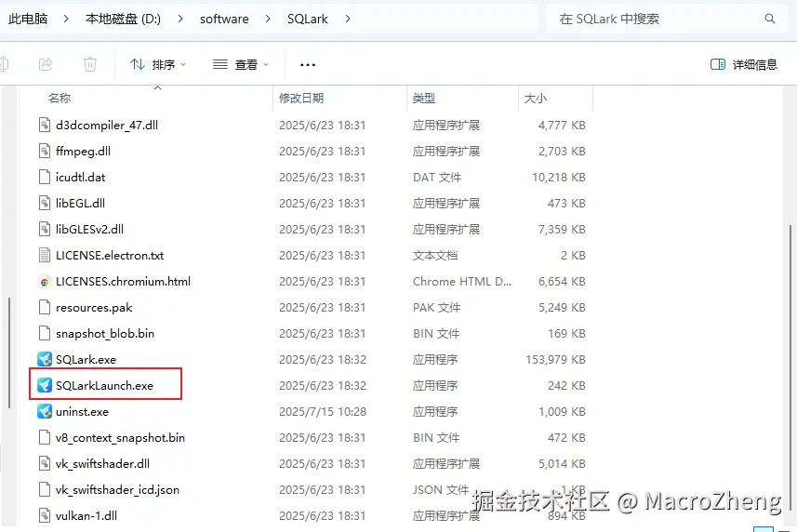The image size is (797, 532).
Task: Select the d3dcompiler_47.dll file name
Action: pyautogui.click(x=107, y=125)
